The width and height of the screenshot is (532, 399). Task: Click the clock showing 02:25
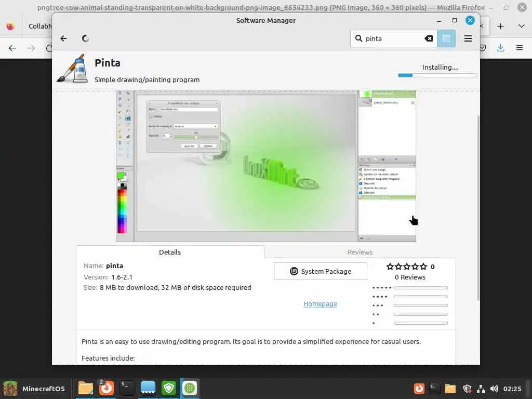tap(512, 389)
